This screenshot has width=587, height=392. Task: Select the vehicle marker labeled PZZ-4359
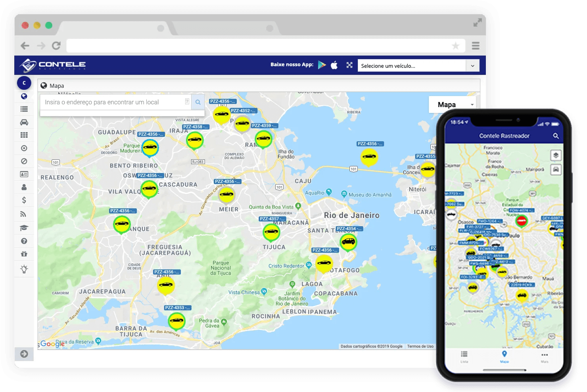pyautogui.click(x=263, y=139)
